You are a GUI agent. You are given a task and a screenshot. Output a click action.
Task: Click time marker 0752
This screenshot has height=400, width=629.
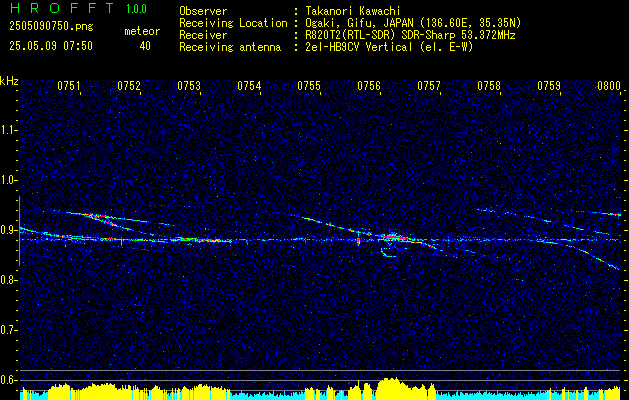129,86
